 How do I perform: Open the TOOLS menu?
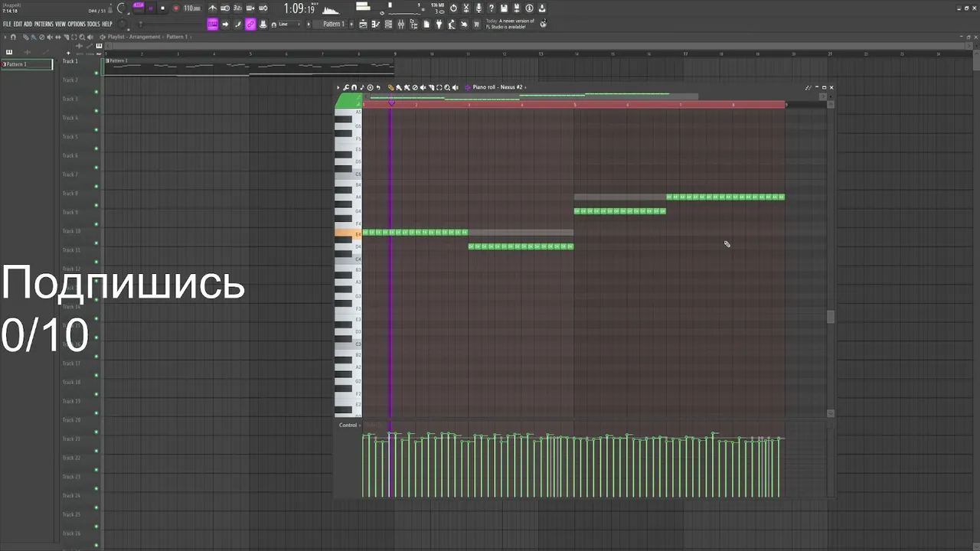[x=93, y=24]
